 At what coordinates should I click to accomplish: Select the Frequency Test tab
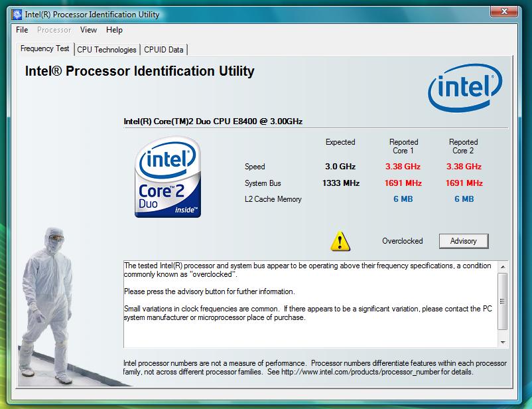45,48
